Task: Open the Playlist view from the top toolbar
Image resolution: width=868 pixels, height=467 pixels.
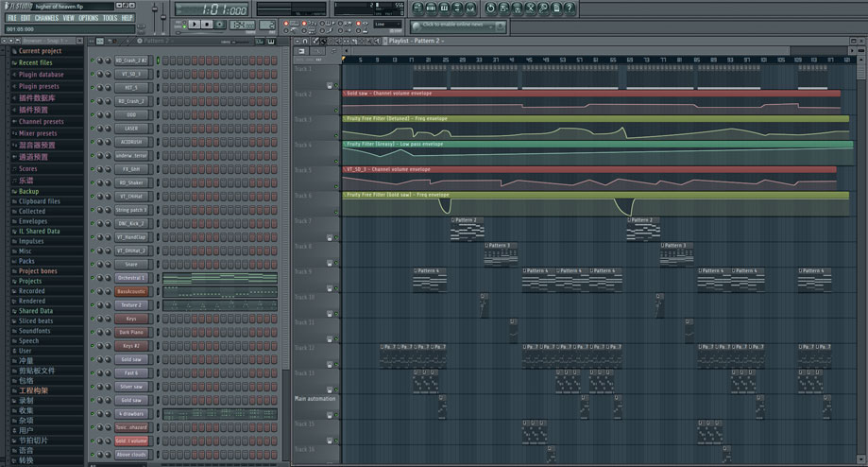Action: coord(418,9)
